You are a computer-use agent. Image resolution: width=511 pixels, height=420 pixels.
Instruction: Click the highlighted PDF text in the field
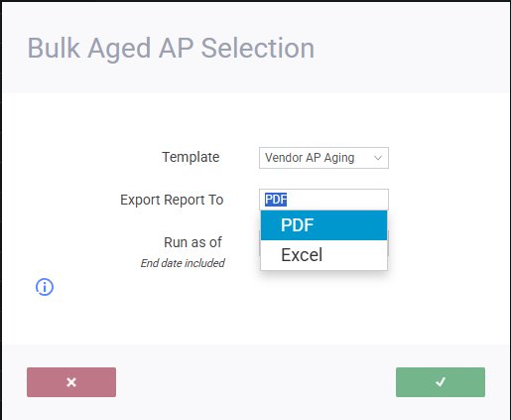pos(276,200)
